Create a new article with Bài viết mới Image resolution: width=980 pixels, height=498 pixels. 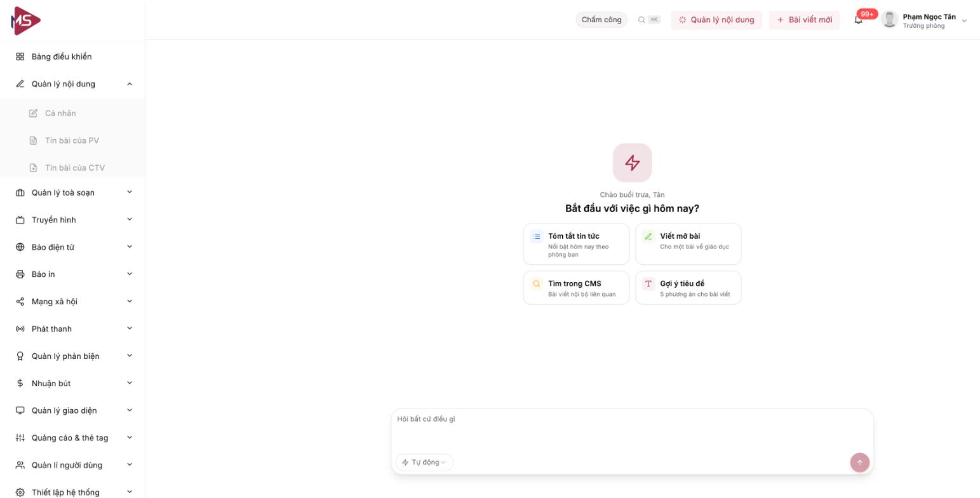(x=805, y=20)
